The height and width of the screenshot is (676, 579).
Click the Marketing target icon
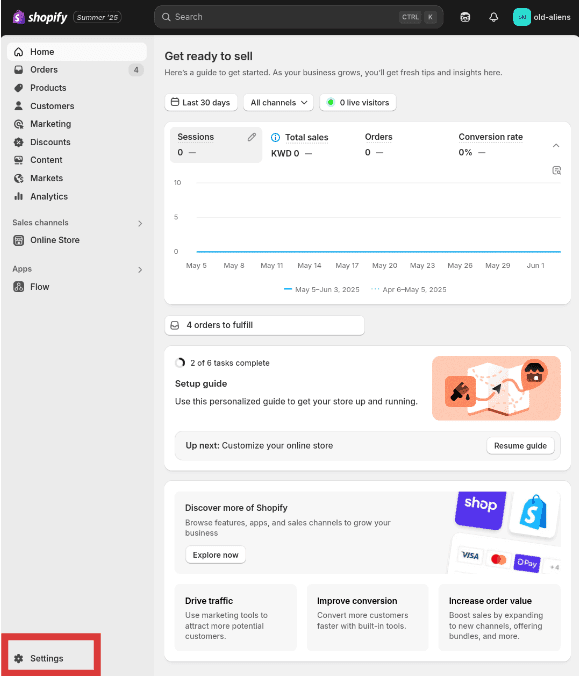tap(19, 124)
